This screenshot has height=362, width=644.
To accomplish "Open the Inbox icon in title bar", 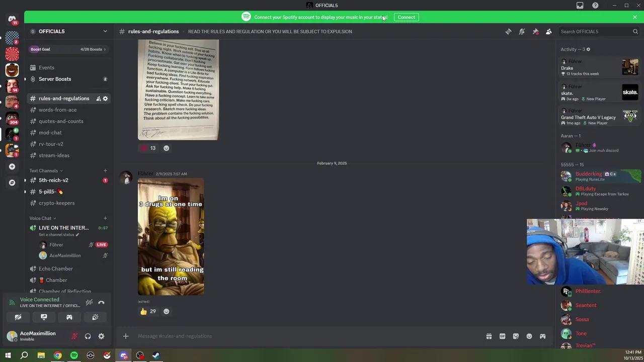I will [580, 6].
